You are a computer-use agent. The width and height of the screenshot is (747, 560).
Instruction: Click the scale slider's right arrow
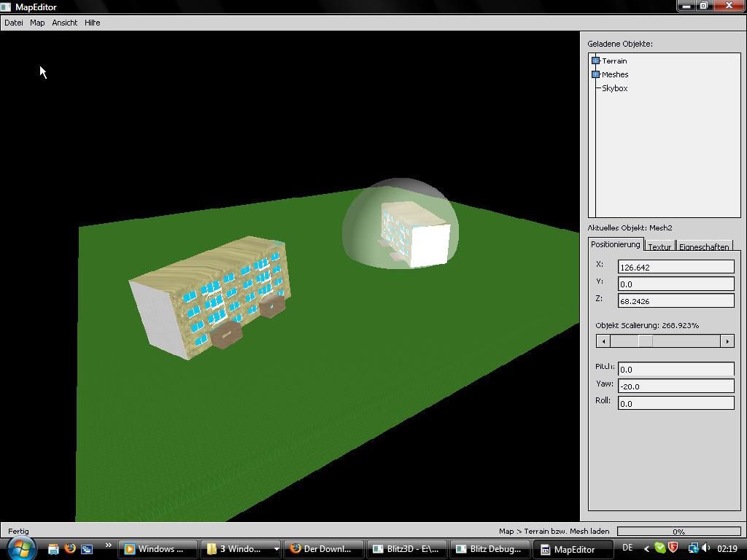click(x=727, y=341)
